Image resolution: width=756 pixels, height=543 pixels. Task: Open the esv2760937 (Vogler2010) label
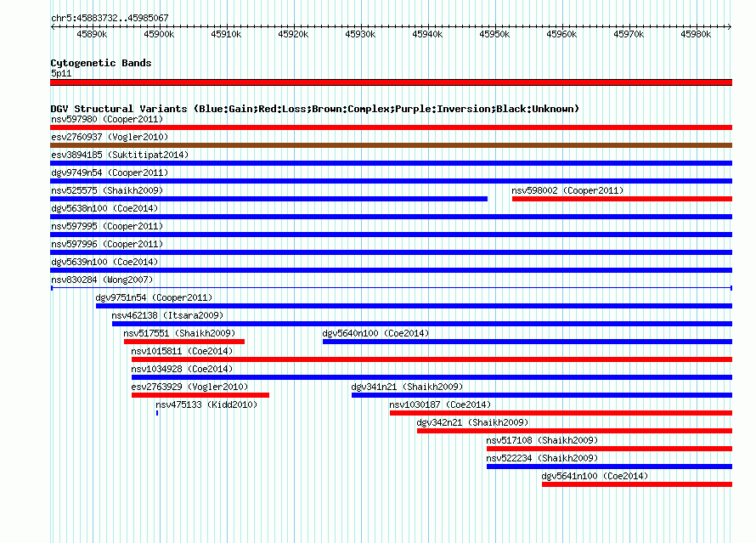[x=110, y=137]
